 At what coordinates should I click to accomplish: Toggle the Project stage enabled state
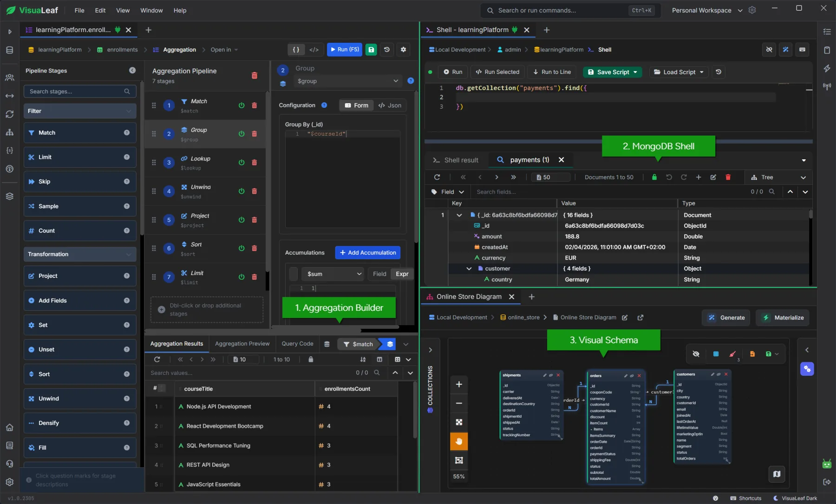[242, 220]
